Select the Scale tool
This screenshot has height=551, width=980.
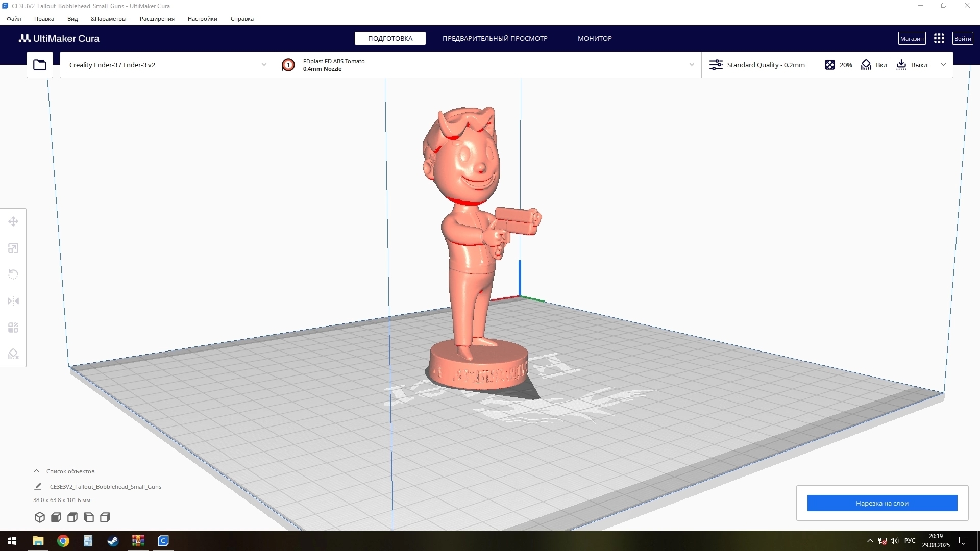click(13, 248)
